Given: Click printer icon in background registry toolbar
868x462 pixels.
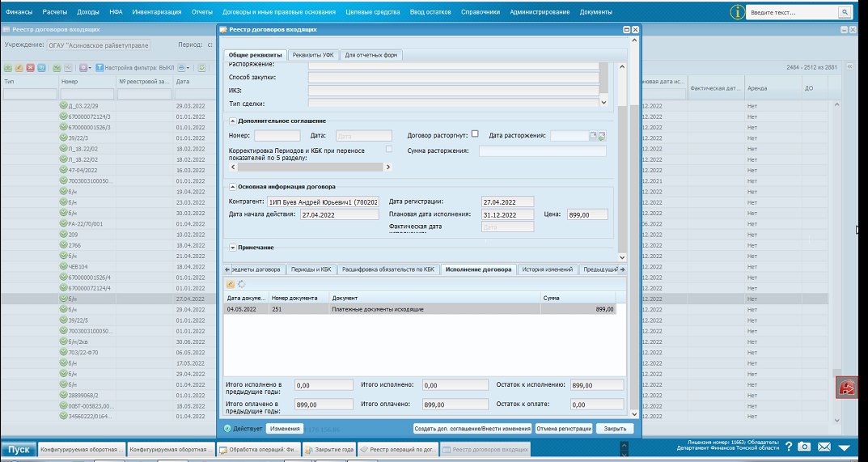Looking at the screenshot, I should (x=181, y=68).
